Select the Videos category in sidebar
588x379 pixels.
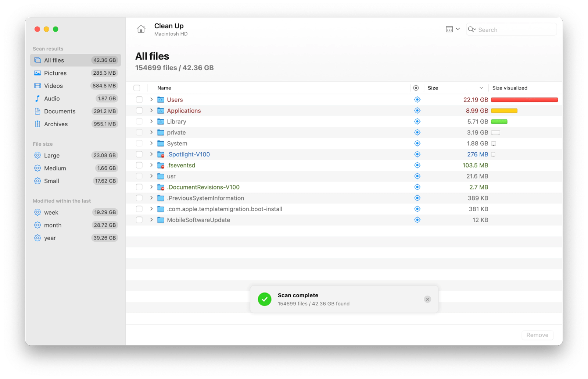[x=53, y=86]
